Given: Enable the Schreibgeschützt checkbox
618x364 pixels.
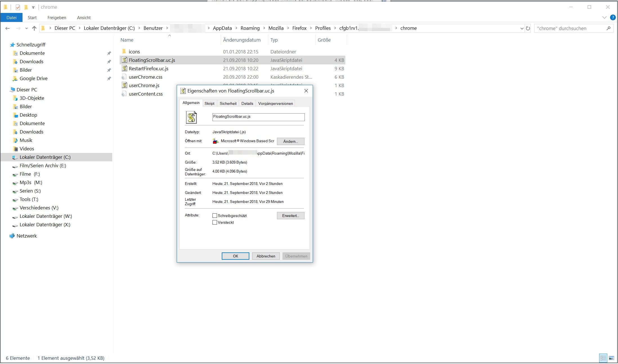Looking at the screenshot, I should coord(215,216).
